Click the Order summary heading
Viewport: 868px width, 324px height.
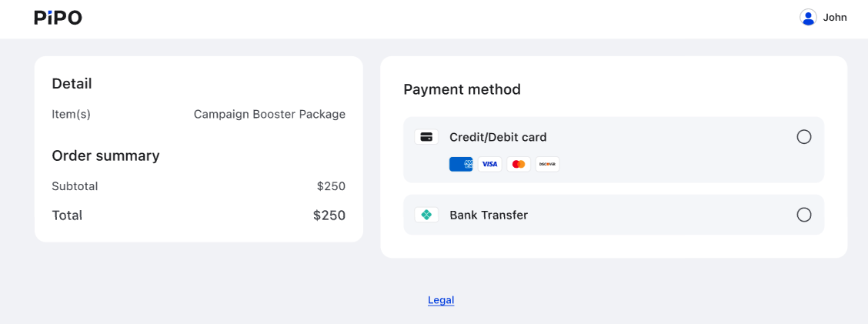click(105, 155)
